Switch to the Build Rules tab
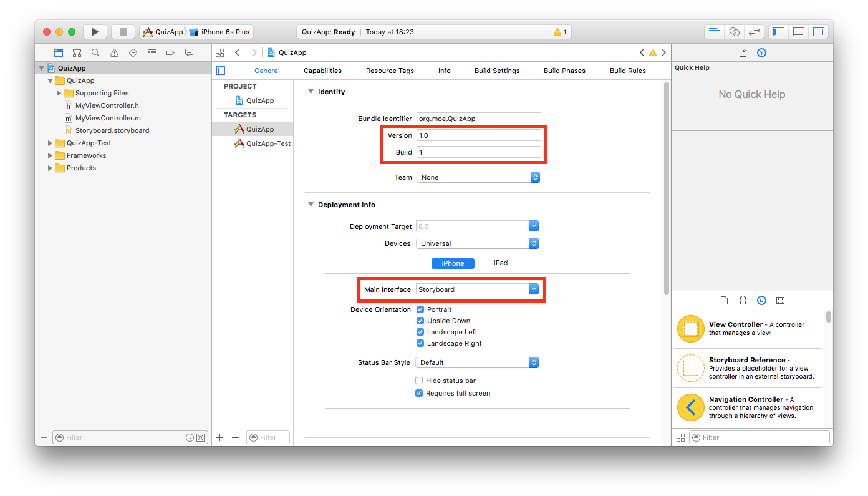 (628, 71)
